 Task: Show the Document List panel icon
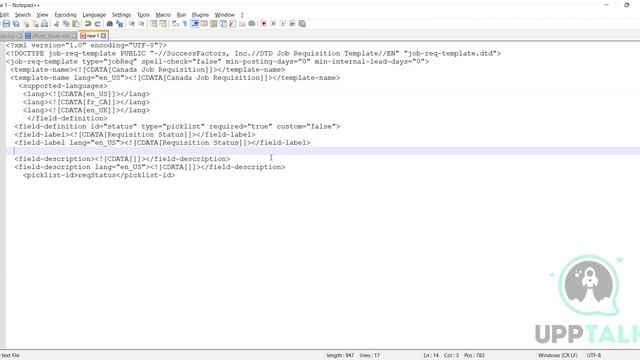(x=223, y=24)
